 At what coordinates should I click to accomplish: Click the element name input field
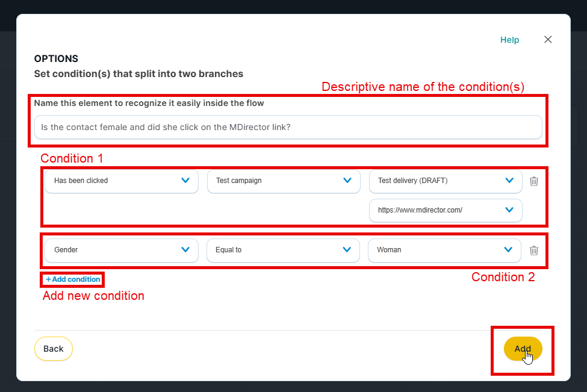coord(288,127)
